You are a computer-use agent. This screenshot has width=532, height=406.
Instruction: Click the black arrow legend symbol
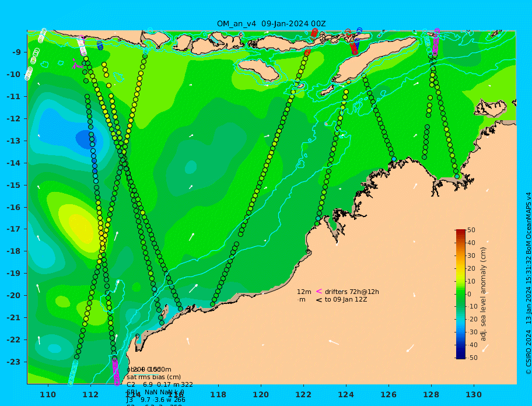point(319,300)
